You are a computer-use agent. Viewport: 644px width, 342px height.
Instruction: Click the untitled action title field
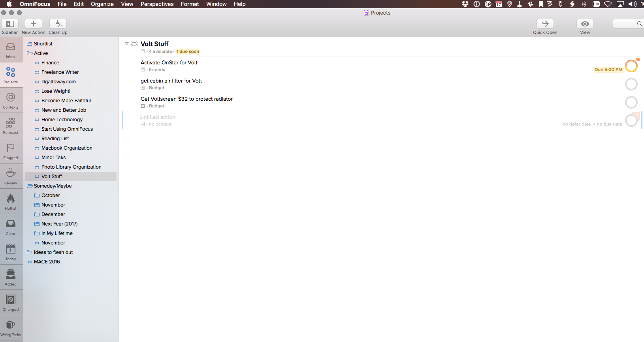tap(158, 117)
